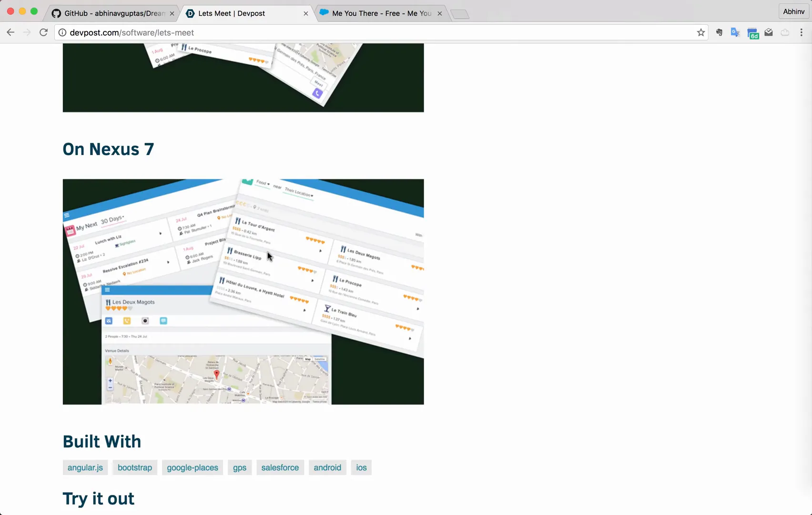Image resolution: width=812 pixels, height=515 pixels.
Task: Bookmark this page with the star
Action: pos(700,32)
